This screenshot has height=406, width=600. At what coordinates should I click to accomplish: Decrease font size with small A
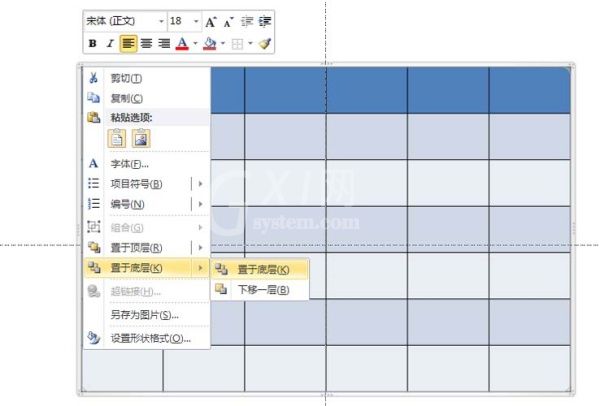[x=228, y=22]
